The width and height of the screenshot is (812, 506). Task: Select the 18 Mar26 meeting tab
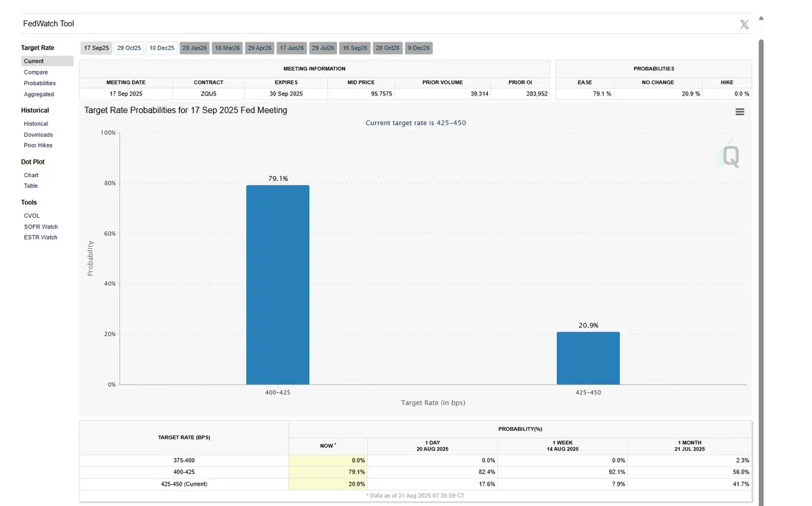click(x=227, y=48)
